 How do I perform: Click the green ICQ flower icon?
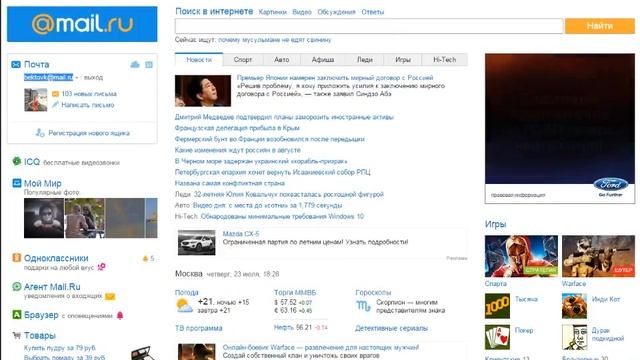[16, 161]
